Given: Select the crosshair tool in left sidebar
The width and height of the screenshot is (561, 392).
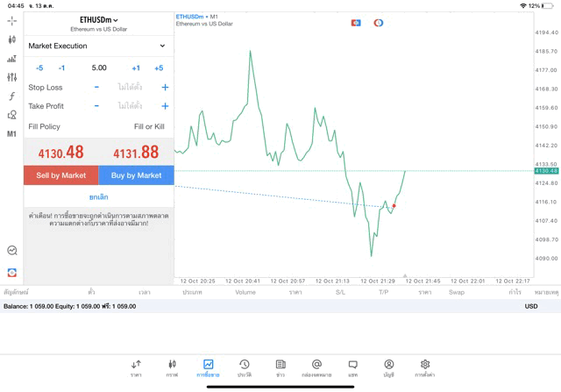Looking at the screenshot, I should 11,20.
